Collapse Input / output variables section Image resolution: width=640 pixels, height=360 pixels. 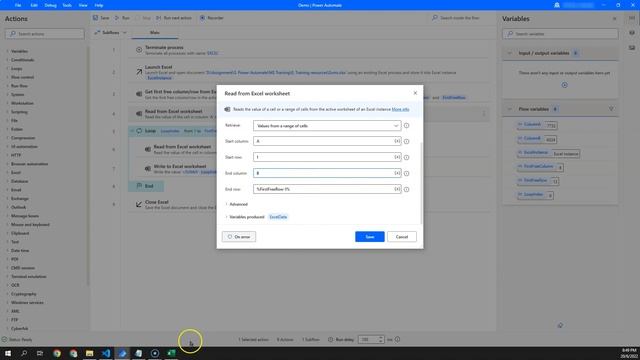pos(510,53)
